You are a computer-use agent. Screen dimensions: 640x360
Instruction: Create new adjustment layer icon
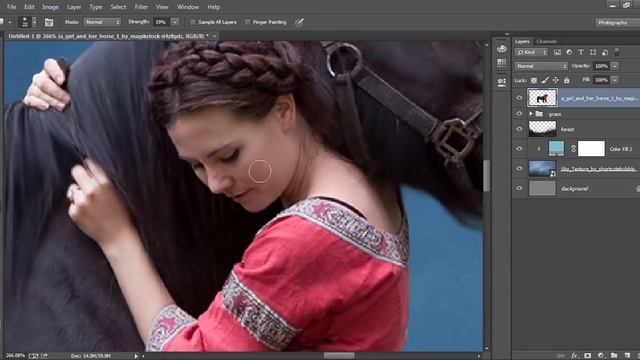601,356
